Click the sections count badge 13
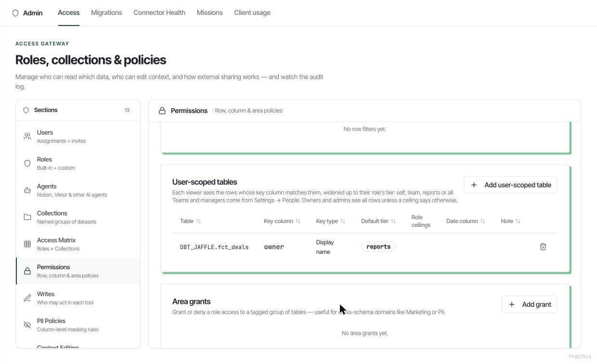Screen dimensions: 597x364 [x=127, y=110]
